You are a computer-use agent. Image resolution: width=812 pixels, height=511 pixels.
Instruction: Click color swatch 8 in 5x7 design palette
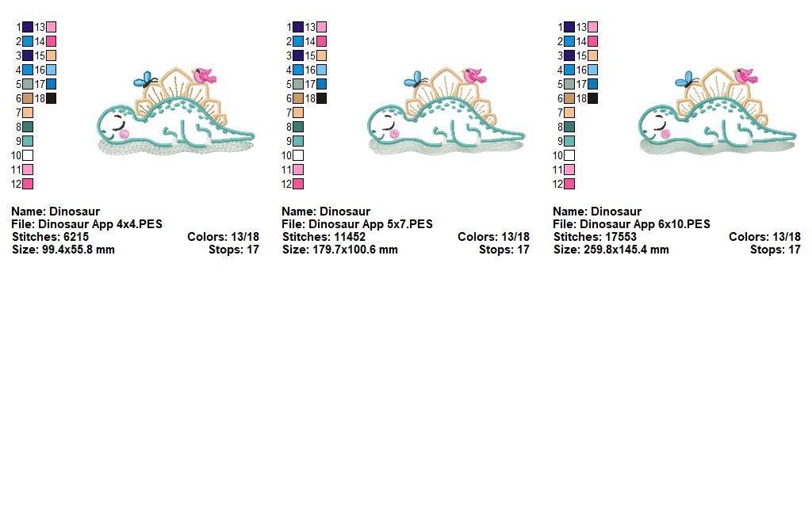[298, 127]
